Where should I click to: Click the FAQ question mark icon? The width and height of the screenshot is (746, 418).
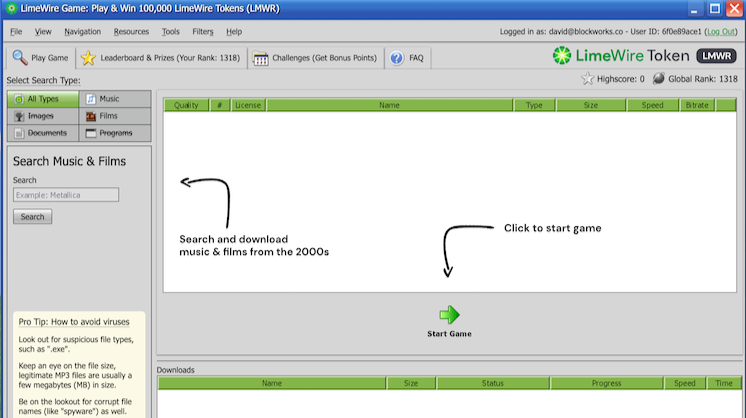(397, 58)
